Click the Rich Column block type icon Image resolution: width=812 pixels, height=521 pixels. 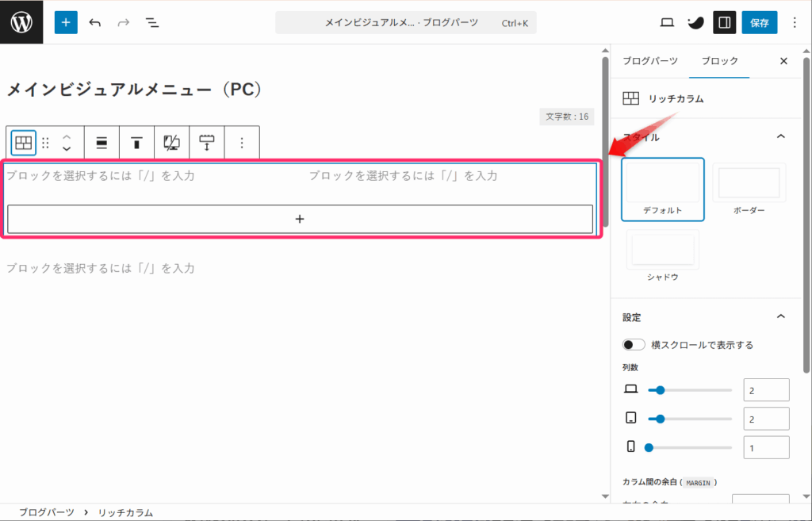tap(23, 143)
